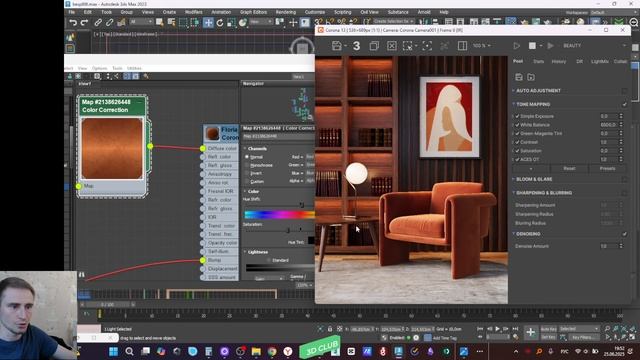Toggle the Green-Magenta Tint checkbox

pyautogui.click(x=517, y=133)
